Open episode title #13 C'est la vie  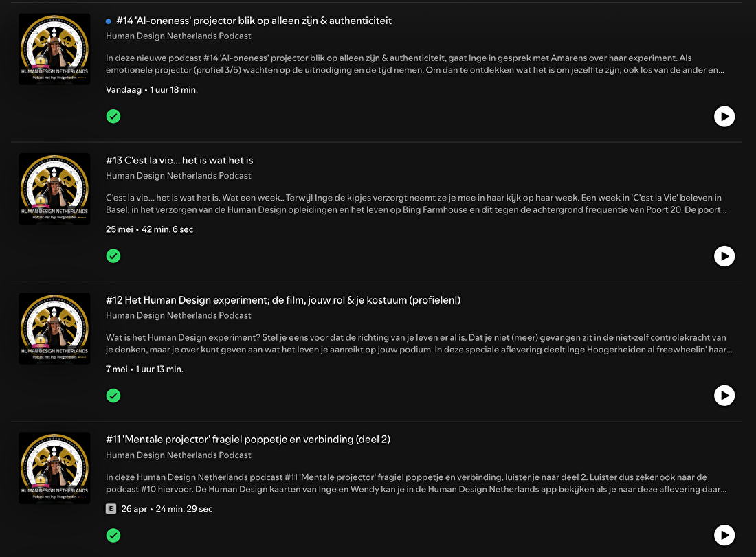point(179,161)
